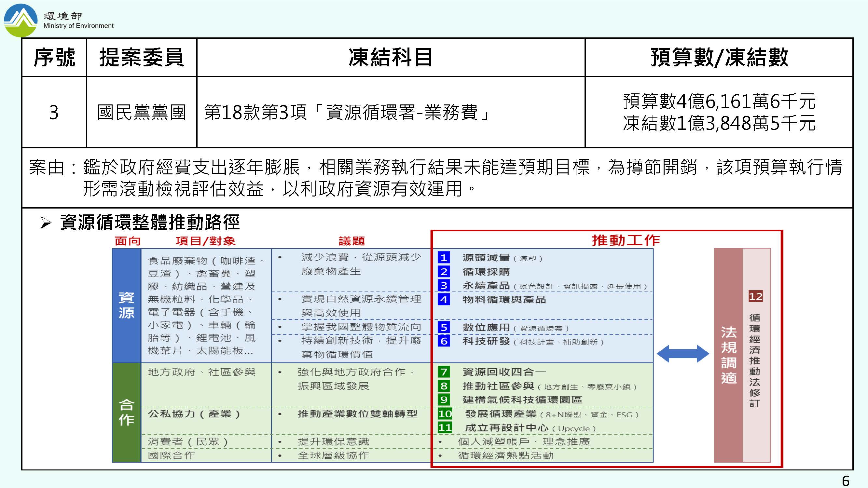Click the green number 11 badge
The height and width of the screenshot is (488, 868).
tap(445, 428)
